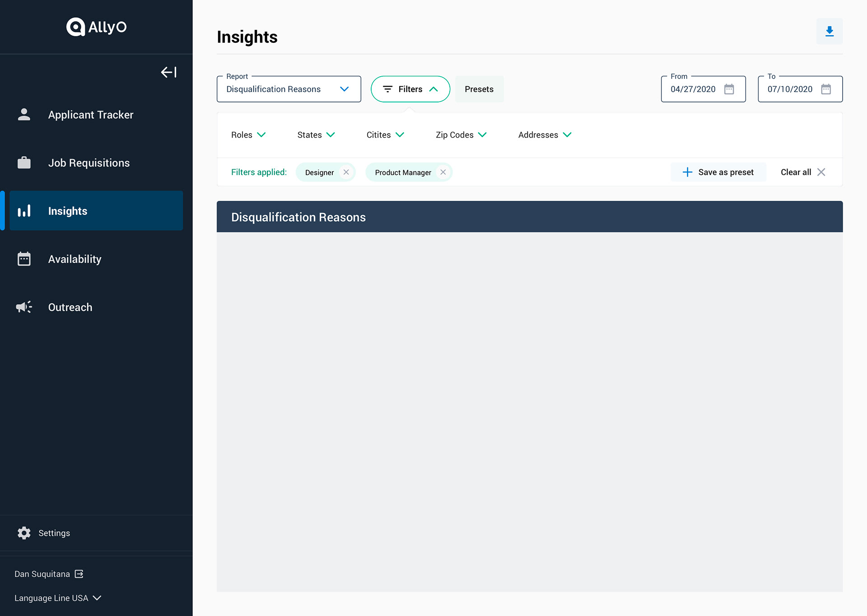Viewport: 867px width, 616px height.
Task: Click the filter lines icon in Filters
Action: point(387,89)
